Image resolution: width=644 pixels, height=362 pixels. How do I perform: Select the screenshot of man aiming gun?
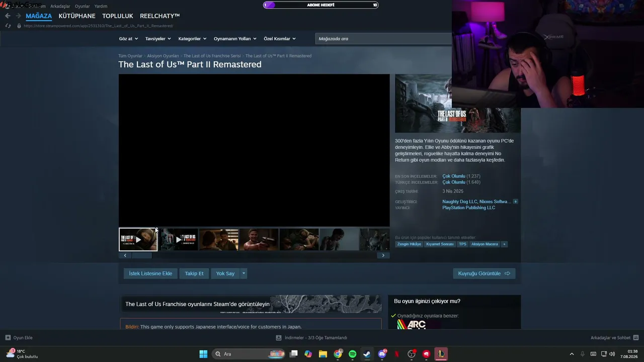click(259, 239)
